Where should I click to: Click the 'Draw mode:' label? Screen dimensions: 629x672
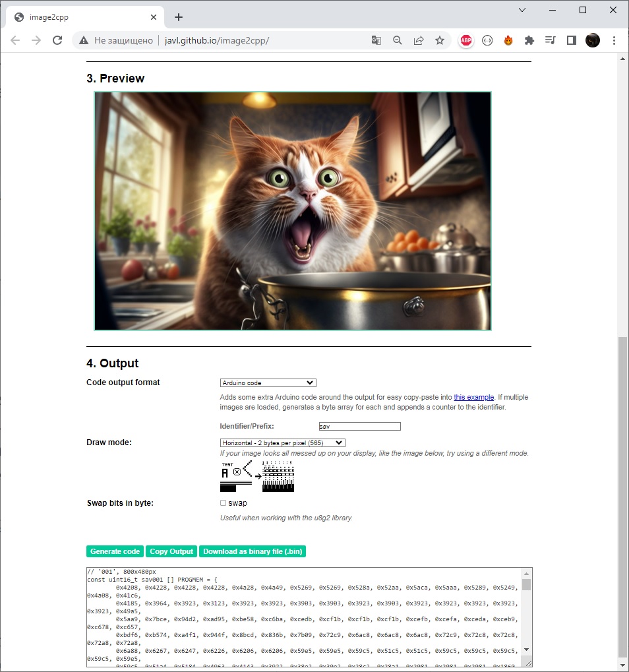109,443
